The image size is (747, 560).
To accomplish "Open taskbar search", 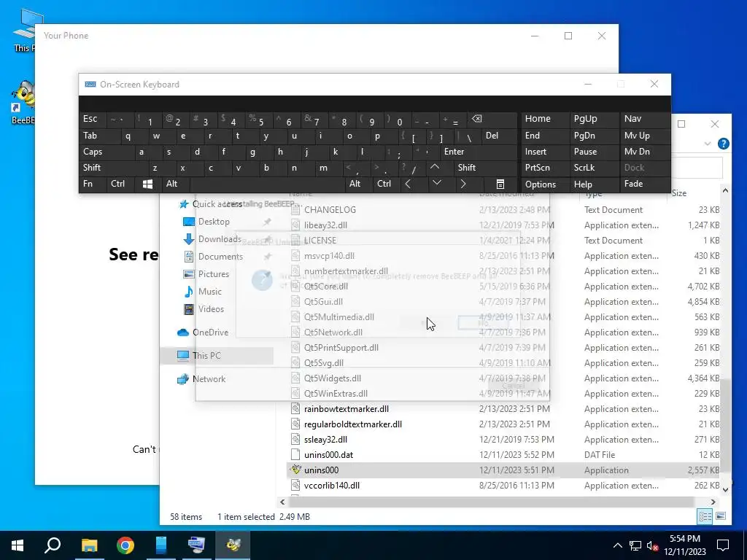I will click(53, 545).
